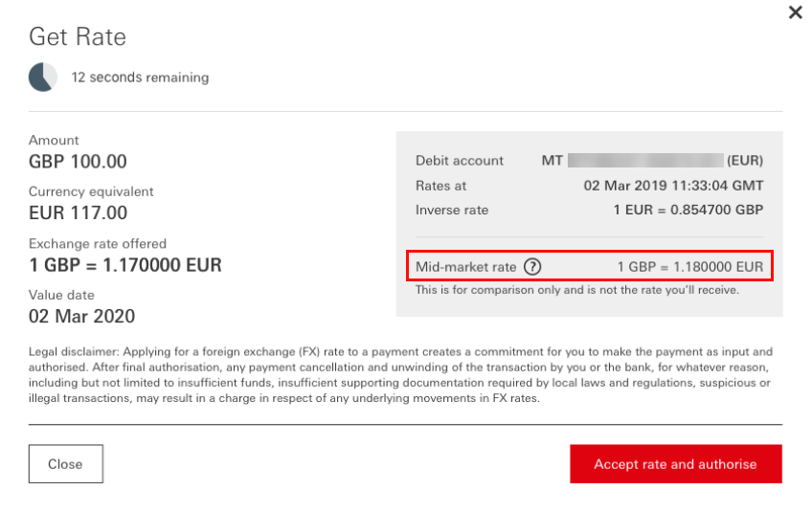
Task: Click the Exchange rate offered label
Action: point(98,243)
